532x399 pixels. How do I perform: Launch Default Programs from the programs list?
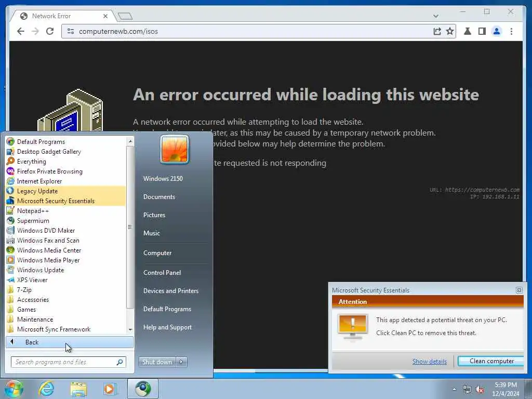click(65, 141)
